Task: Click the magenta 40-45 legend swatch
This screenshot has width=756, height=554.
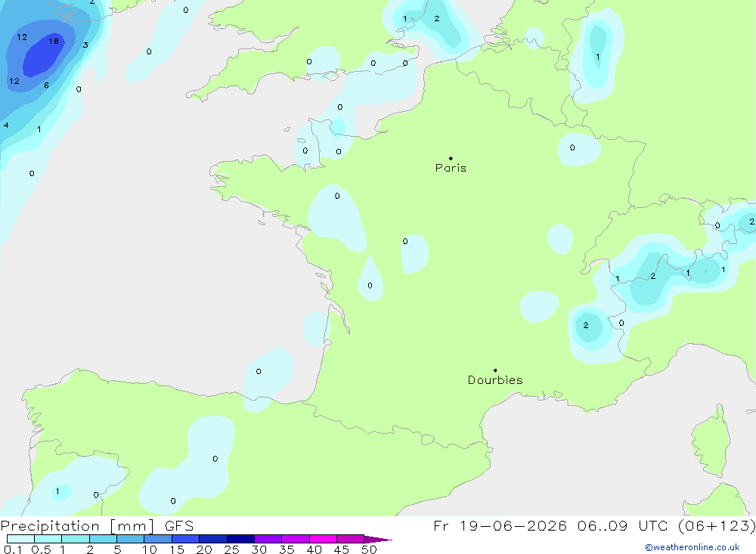Action: [x=323, y=539]
